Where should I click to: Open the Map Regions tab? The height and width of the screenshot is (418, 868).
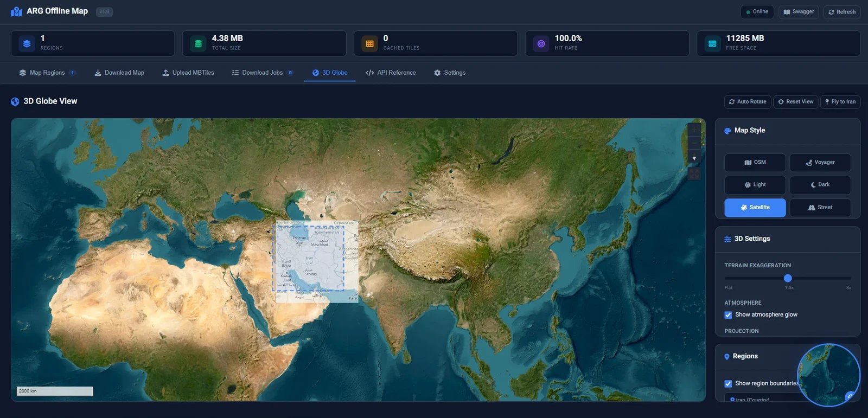47,73
